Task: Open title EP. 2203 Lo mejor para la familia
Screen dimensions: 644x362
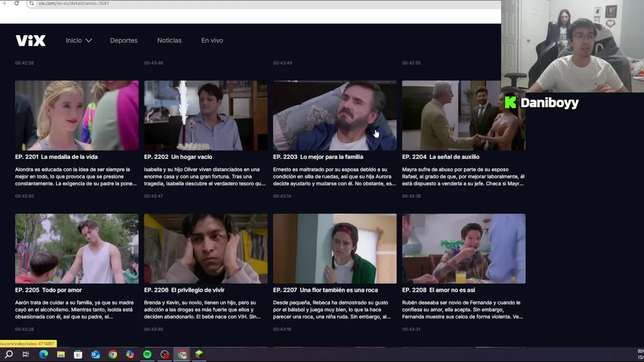Action: [318, 157]
